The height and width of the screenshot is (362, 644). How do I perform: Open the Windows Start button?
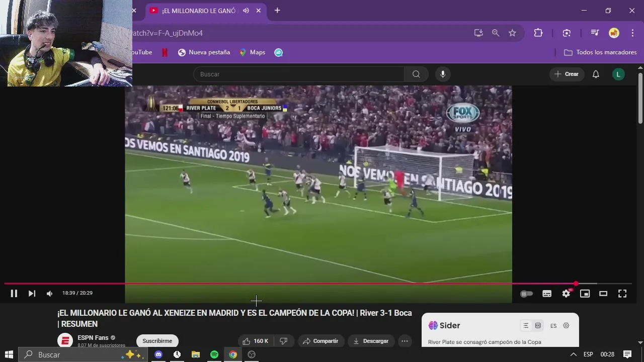(9, 354)
